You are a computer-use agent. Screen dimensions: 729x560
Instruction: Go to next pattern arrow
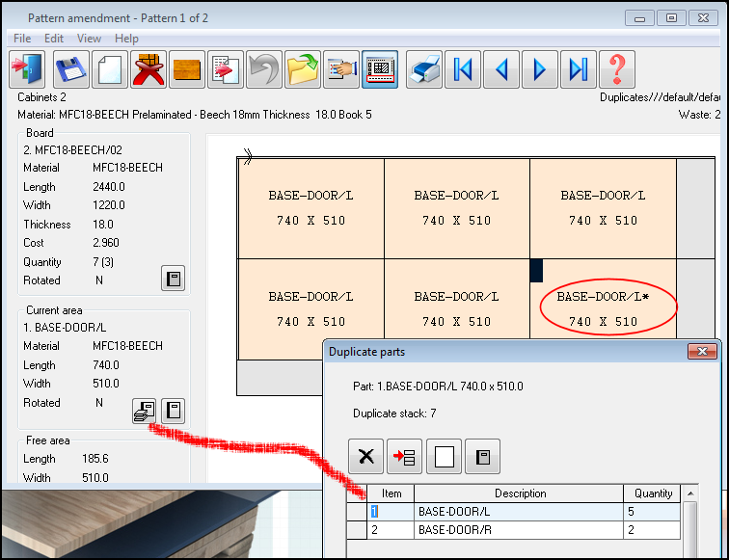point(540,69)
